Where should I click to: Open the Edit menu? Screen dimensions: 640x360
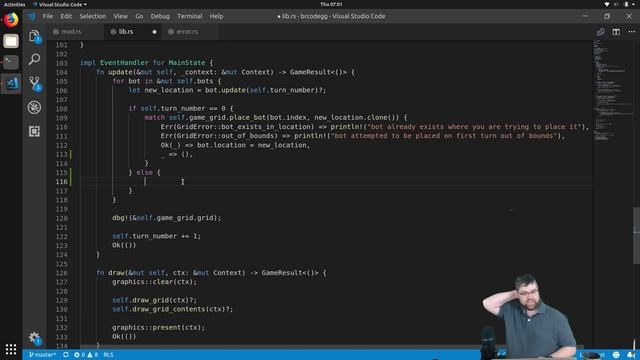click(x=66, y=16)
